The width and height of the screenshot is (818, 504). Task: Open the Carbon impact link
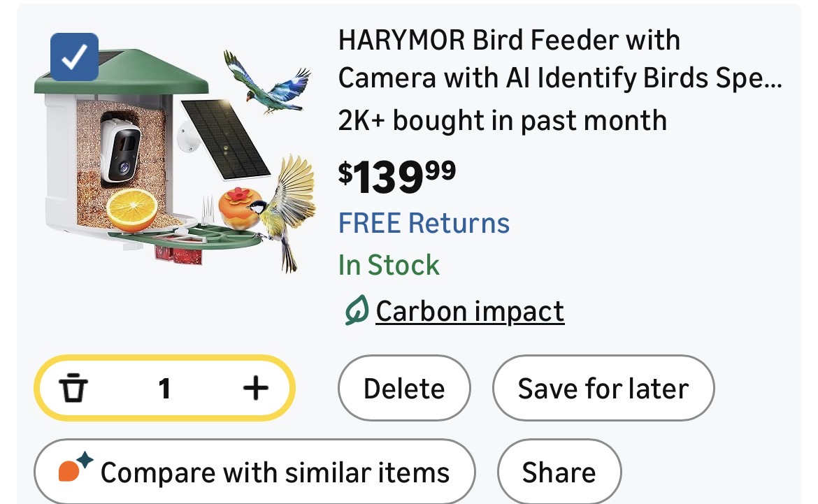pos(470,311)
